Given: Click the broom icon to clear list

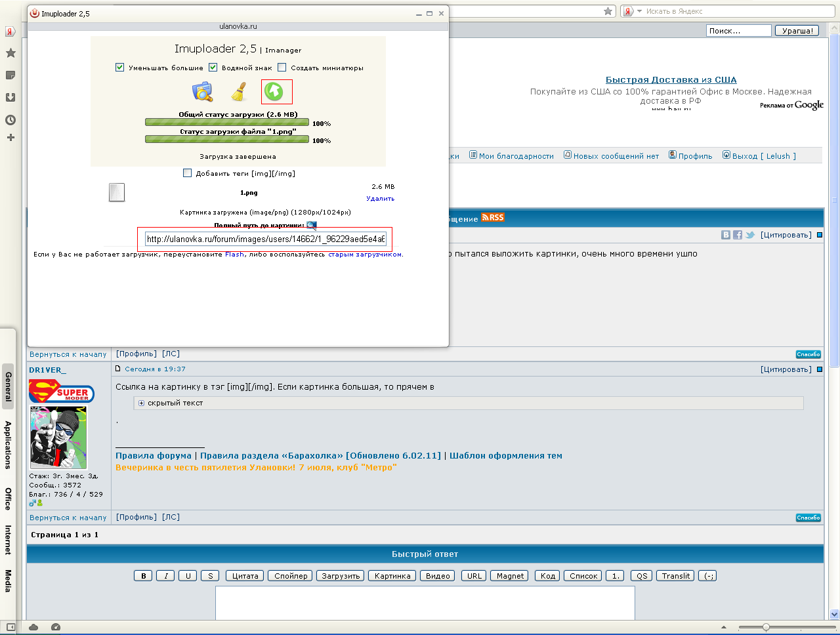Looking at the screenshot, I should pyautogui.click(x=239, y=92).
